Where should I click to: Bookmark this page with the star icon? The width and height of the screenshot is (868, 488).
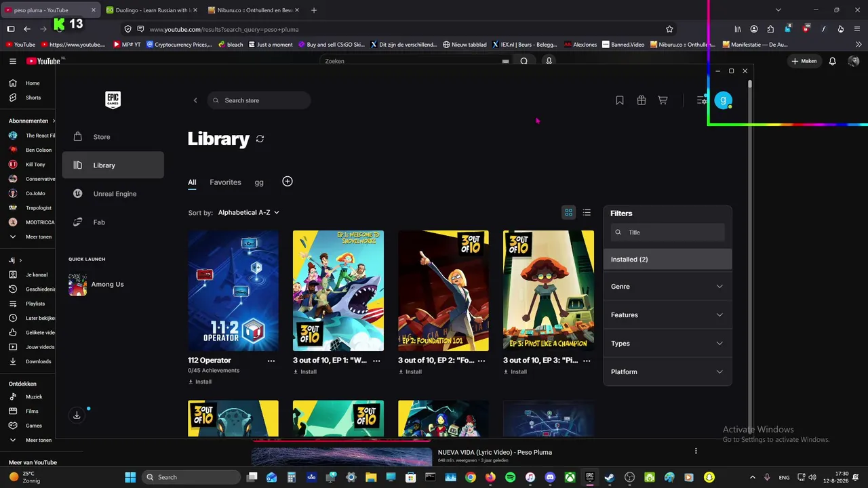[x=669, y=29]
